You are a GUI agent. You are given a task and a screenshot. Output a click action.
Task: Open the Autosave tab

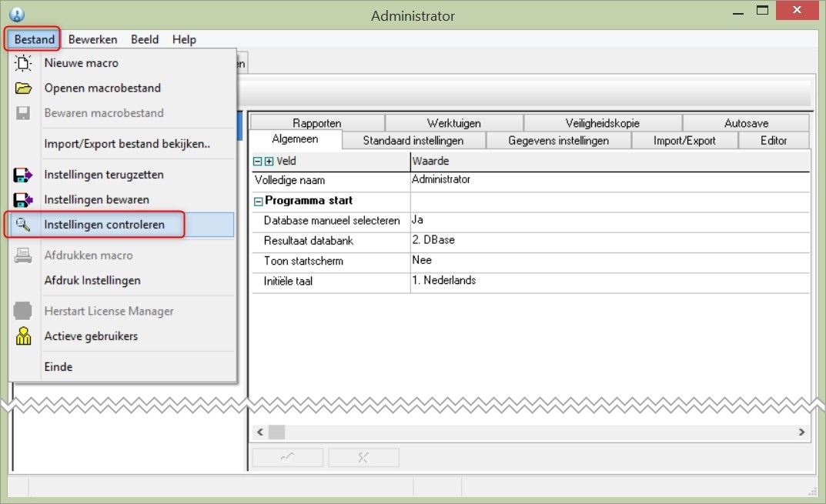(x=747, y=123)
